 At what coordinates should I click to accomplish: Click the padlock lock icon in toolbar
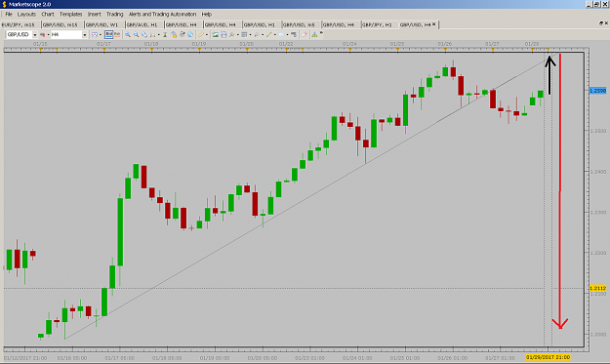pyautogui.click(x=174, y=34)
